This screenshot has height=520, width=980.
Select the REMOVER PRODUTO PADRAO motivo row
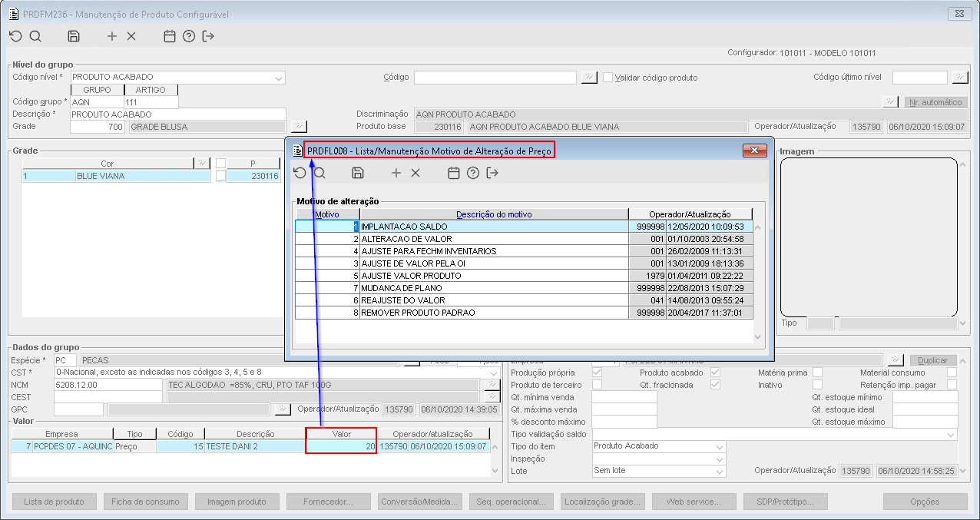(524, 313)
